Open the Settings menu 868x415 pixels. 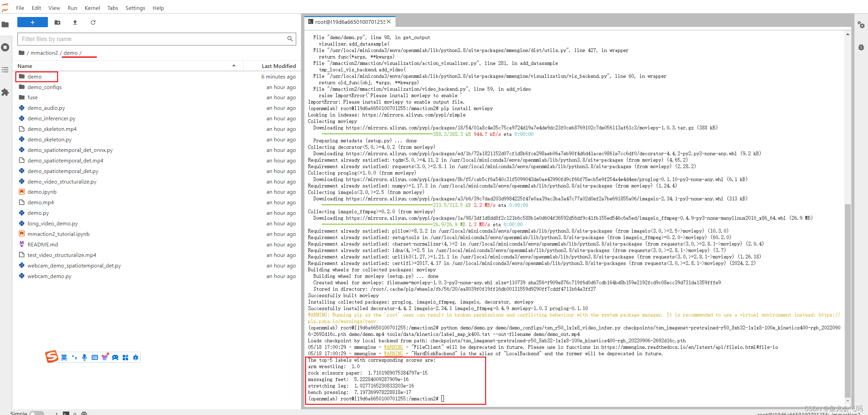[x=135, y=8]
